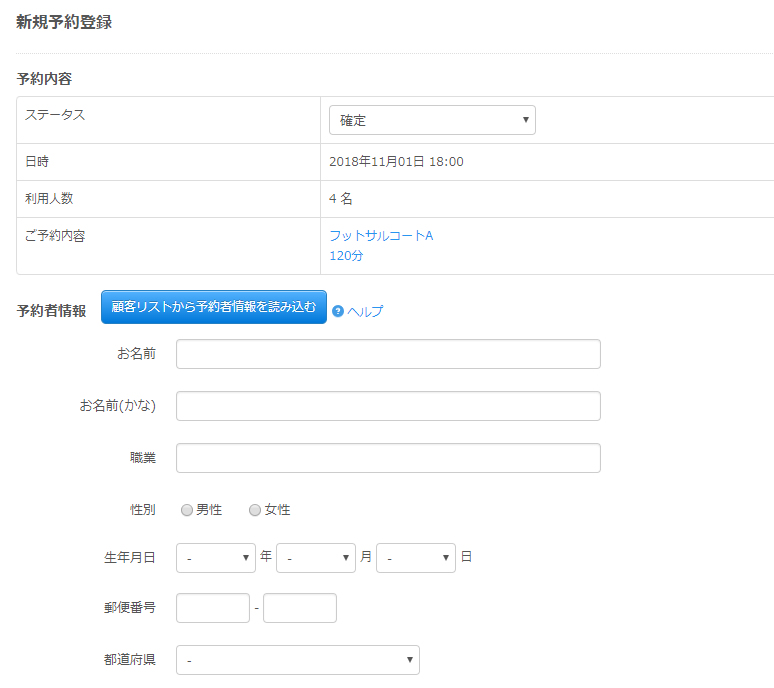Focus the お名前 text field
This screenshot has width=774, height=688.
pyautogui.click(x=388, y=354)
